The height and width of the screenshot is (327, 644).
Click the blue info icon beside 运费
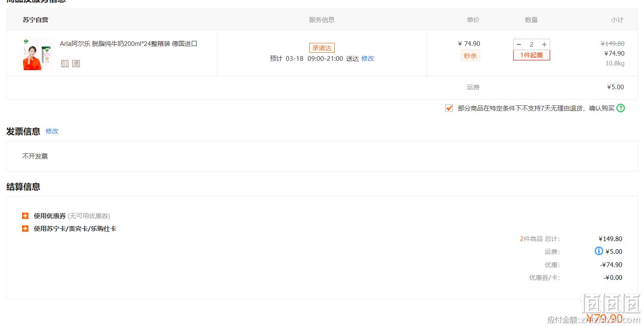point(599,251)
